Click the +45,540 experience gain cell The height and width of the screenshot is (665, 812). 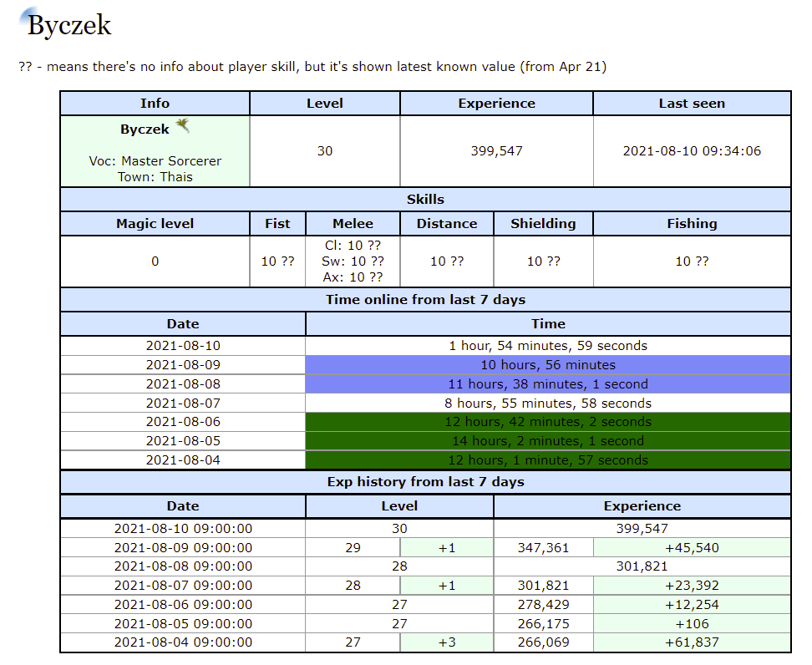coord(692,548)
